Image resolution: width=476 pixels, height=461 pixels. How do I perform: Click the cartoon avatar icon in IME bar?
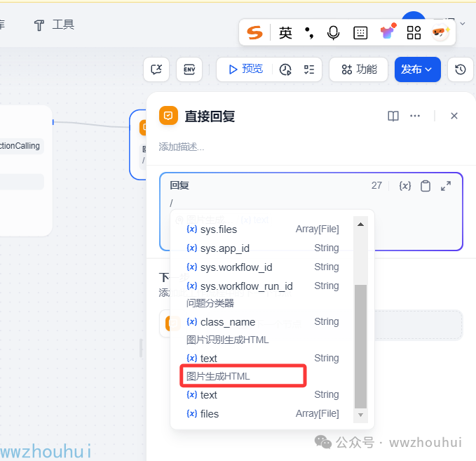[440, 32]
